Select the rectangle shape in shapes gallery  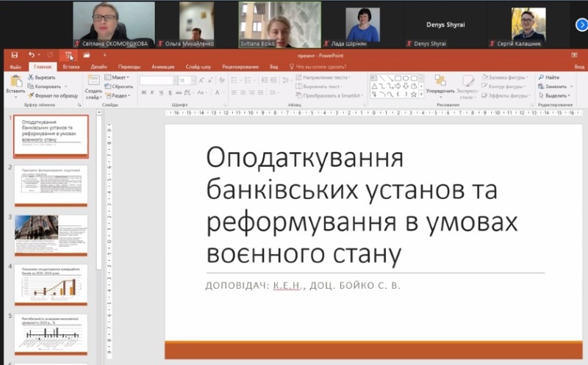[x=398, y=79]
